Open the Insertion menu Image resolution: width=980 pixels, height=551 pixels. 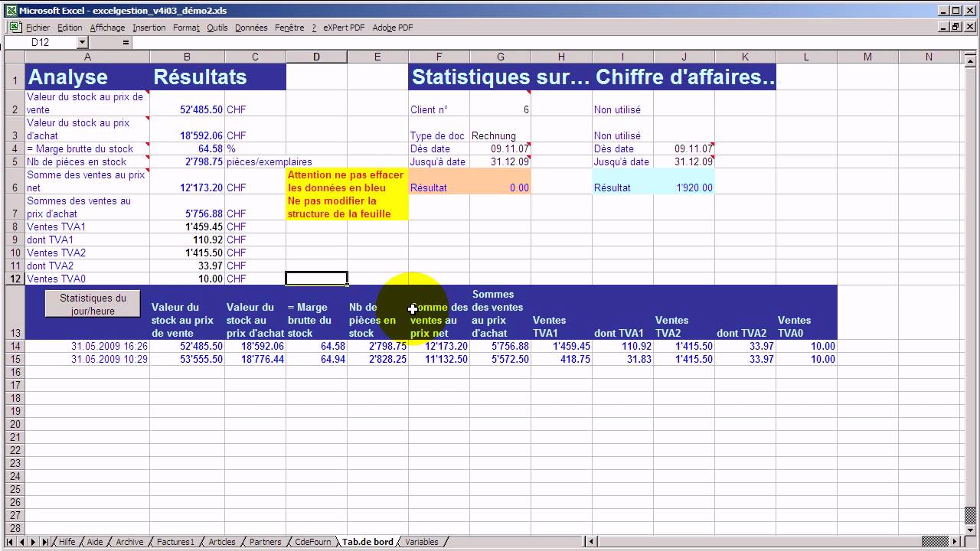coord(149,28)
